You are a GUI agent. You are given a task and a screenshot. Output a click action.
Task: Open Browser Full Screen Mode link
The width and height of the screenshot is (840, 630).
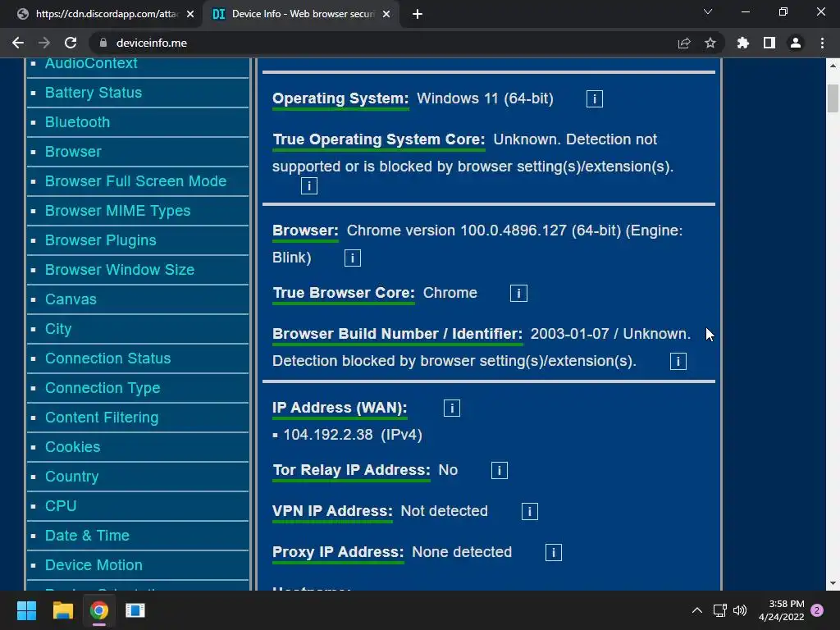click(x=135, y=181)
